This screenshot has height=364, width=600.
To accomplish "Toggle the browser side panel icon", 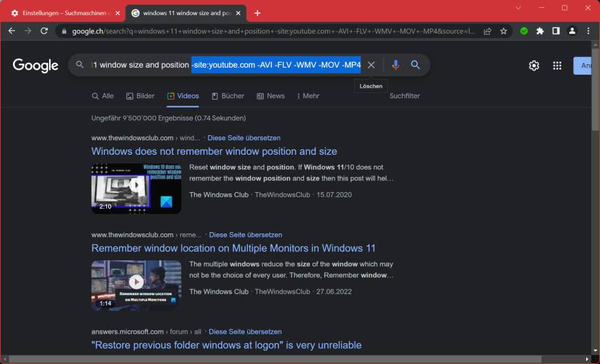I will click(x=556, y=31).
